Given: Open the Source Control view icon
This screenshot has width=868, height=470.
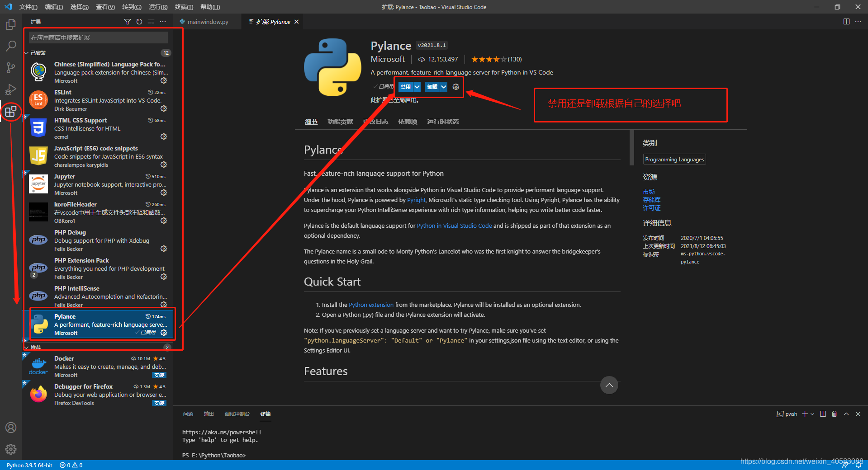Looking at the screenshot, I should [11, 67].
